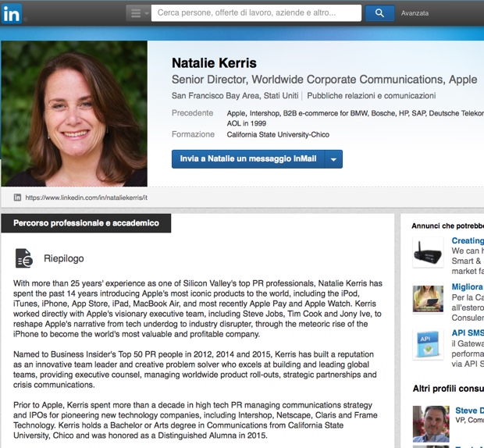Open the Avanzata advanced search link
The image size is (484, 448).
tap(415, 13)
